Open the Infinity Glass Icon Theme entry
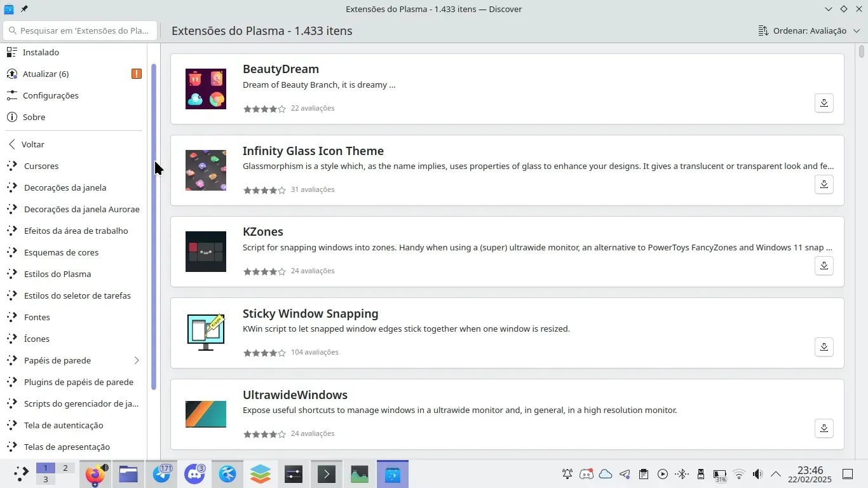The width and height of the screenshot is (868, 488). click(x=313, y=151)
